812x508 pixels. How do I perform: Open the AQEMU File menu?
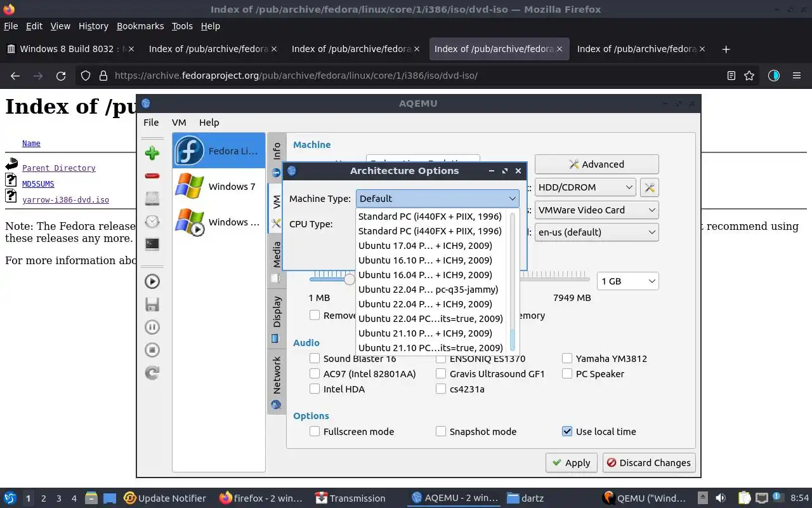pyautogui.click(x=151, y=123)
